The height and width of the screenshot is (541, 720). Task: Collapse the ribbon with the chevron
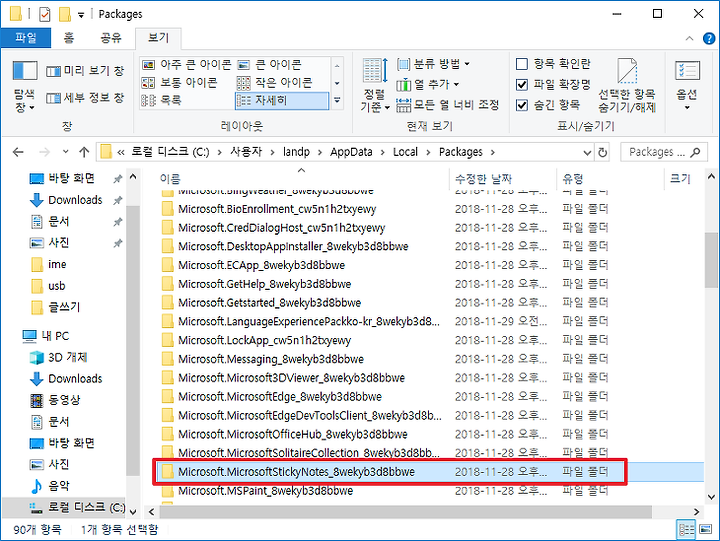(689, 39)
